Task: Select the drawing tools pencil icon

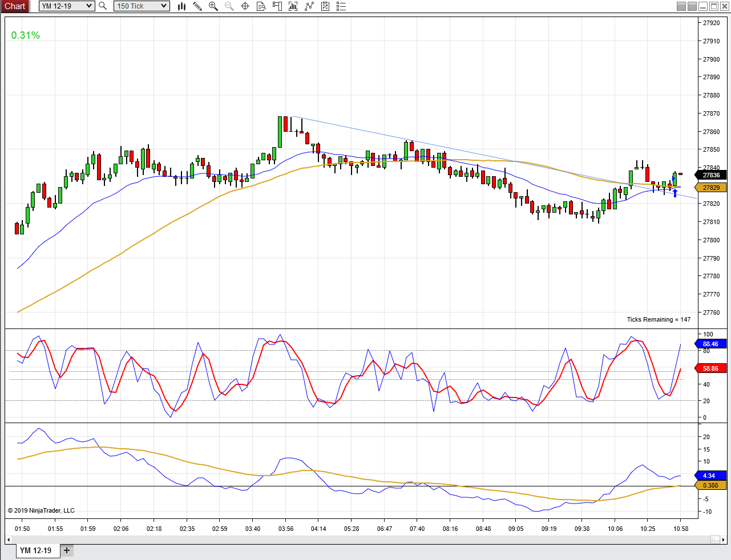Action: pyautogui.click(x=197, y=6)
